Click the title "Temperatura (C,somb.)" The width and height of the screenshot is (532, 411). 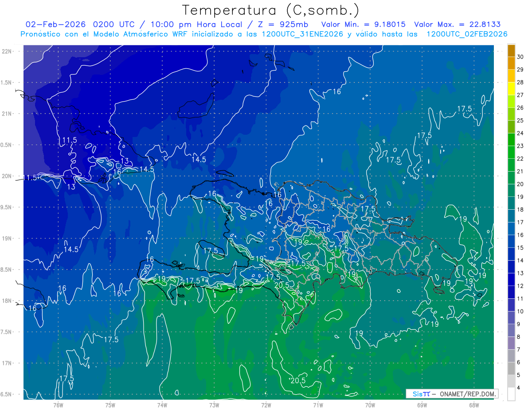click(x=271, y=10)
